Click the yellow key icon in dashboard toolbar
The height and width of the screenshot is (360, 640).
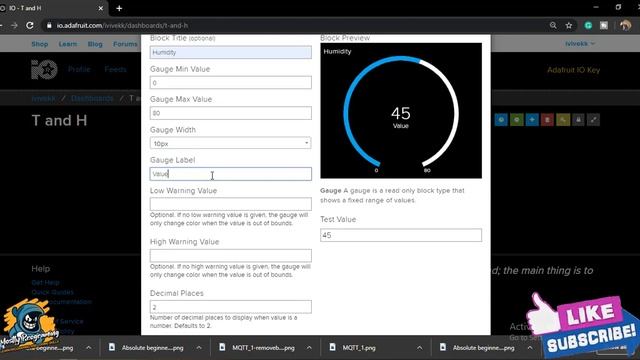563,120
